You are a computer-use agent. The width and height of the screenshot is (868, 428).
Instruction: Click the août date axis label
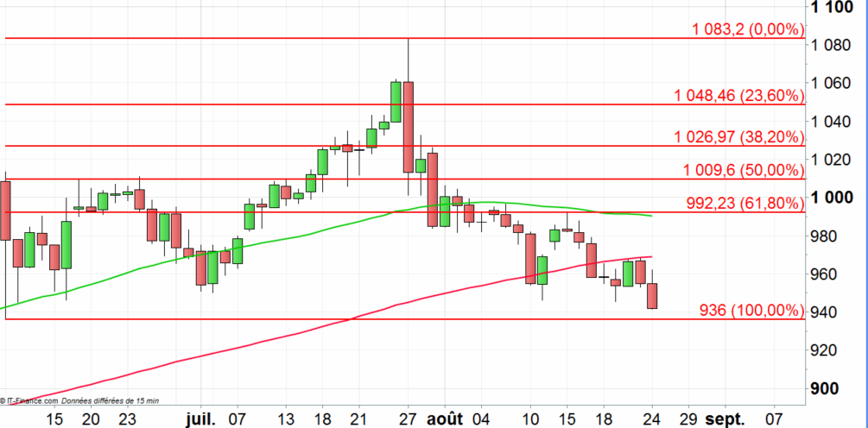(445, 418)
